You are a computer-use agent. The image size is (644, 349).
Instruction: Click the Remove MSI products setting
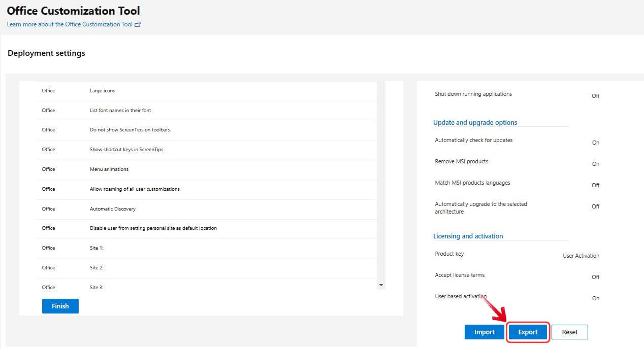pos(462,161)
